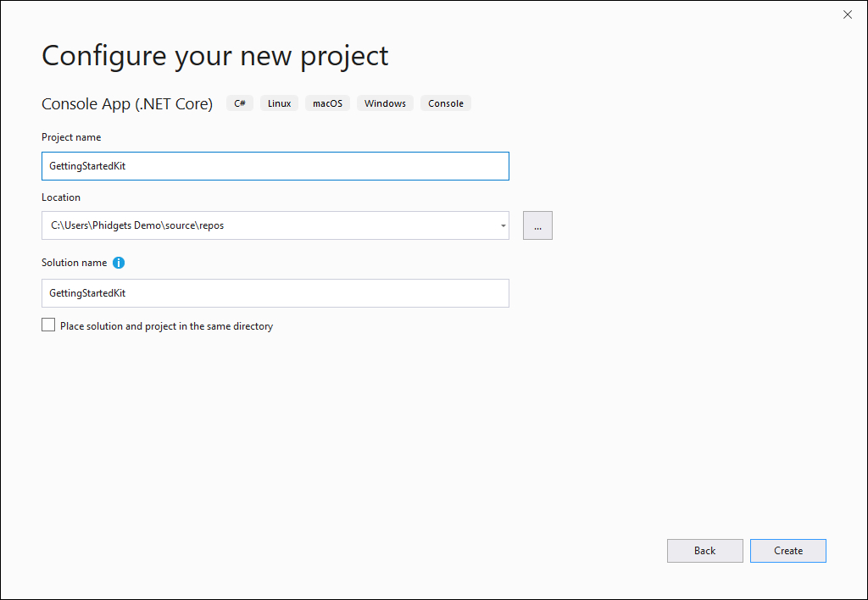Click the Location path showing source\repos
Image resolution: width=868 pixels, height=600 pixels.
254,225
